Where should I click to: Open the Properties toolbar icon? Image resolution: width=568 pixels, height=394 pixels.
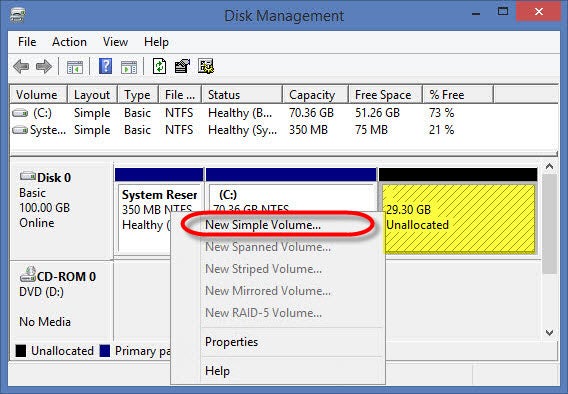183,67
